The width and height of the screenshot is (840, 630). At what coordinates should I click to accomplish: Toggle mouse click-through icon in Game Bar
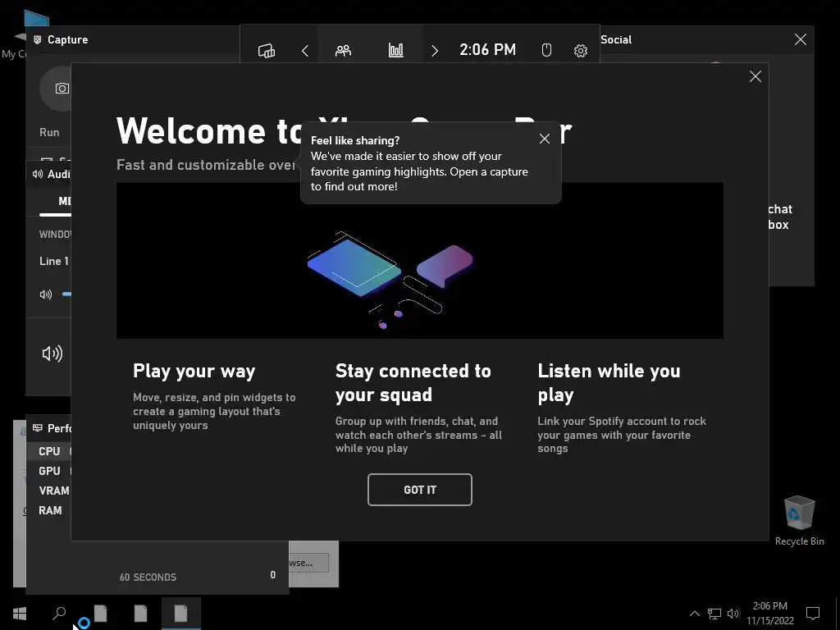[546, 50]
